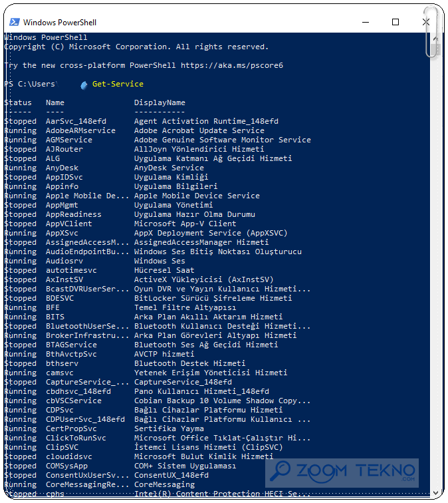
Task: Open the PowerShell icon system menu
Action: pos(15,22)
